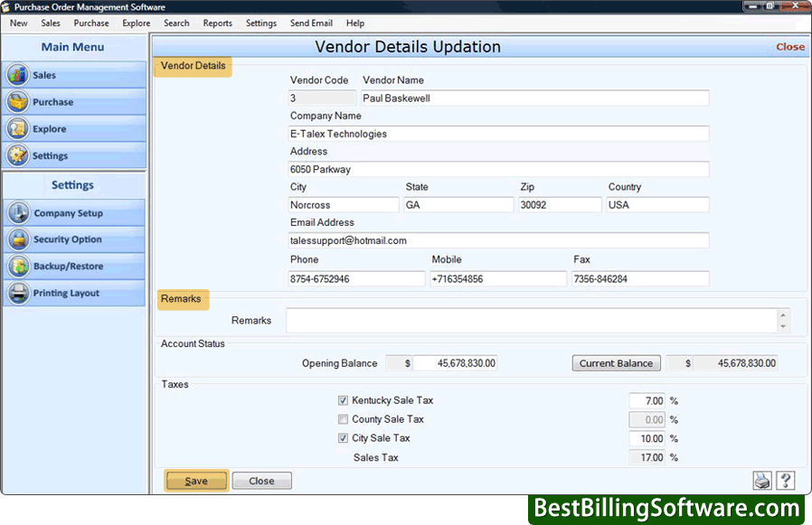
Task: Open the Purchase menu in menu bar
Action: tap(91, 23)
